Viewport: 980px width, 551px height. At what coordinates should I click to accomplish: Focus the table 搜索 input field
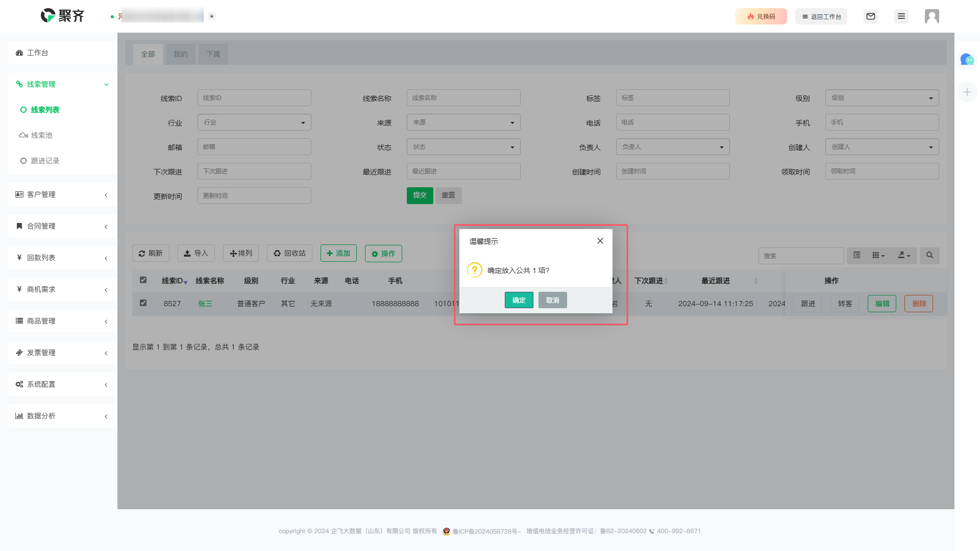tap(801, 256)
